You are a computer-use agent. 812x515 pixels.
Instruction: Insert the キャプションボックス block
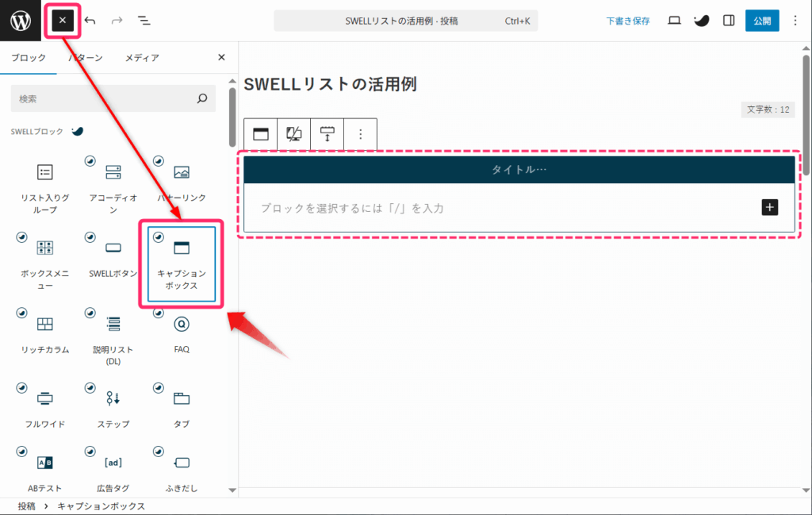pos(182,263)
